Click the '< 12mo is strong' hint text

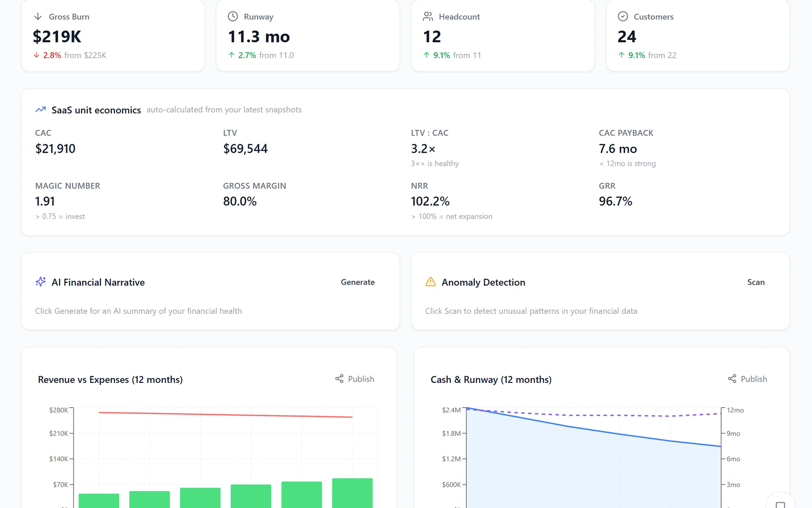coord(627,163)
